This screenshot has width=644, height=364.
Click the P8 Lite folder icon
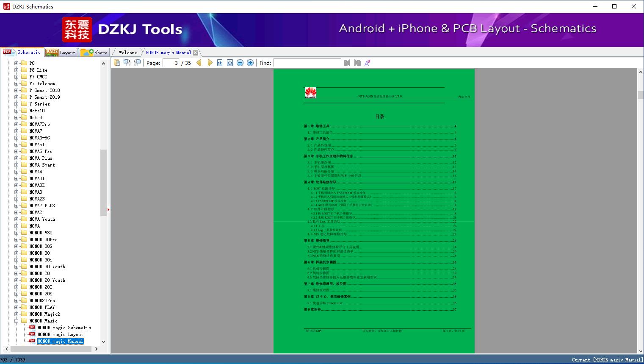coord(24,70)
